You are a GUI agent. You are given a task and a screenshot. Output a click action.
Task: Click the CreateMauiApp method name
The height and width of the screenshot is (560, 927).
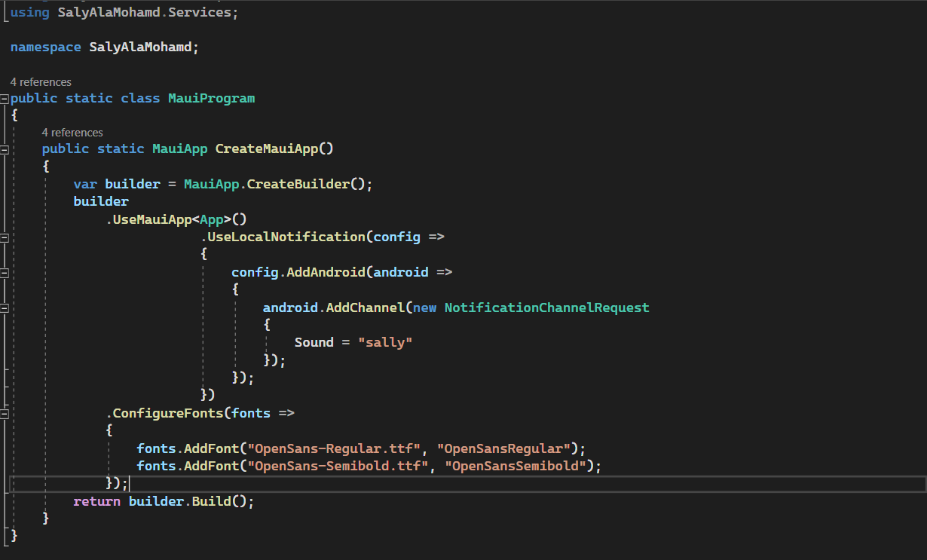click(x=267, y=148)
